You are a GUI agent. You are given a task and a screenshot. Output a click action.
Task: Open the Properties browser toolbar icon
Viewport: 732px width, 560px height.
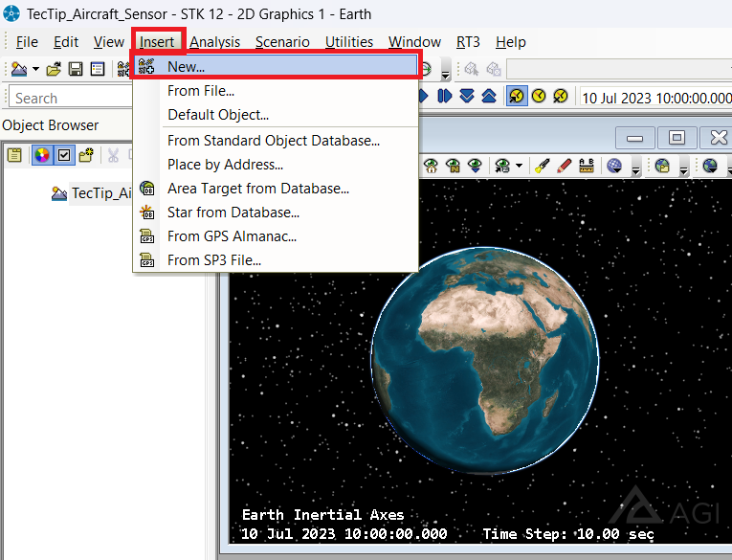click(98, 69)
